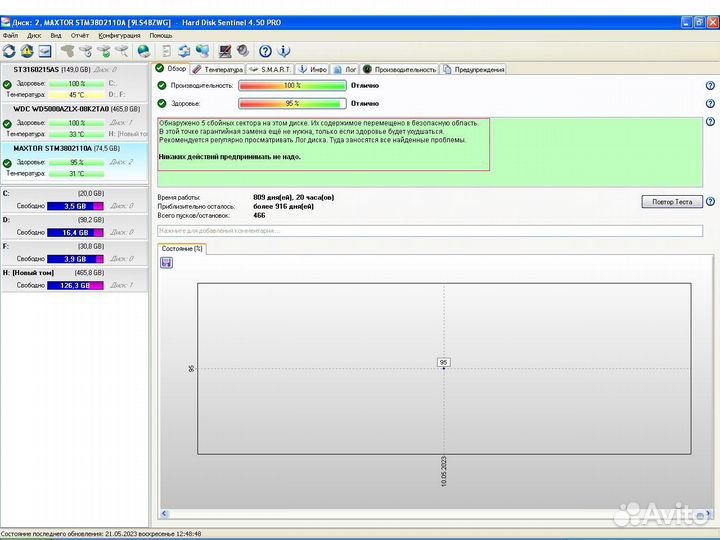Click the save icon above the chart
The height and width of the screenshot is (540, 720).
click(x=165, y=262)
